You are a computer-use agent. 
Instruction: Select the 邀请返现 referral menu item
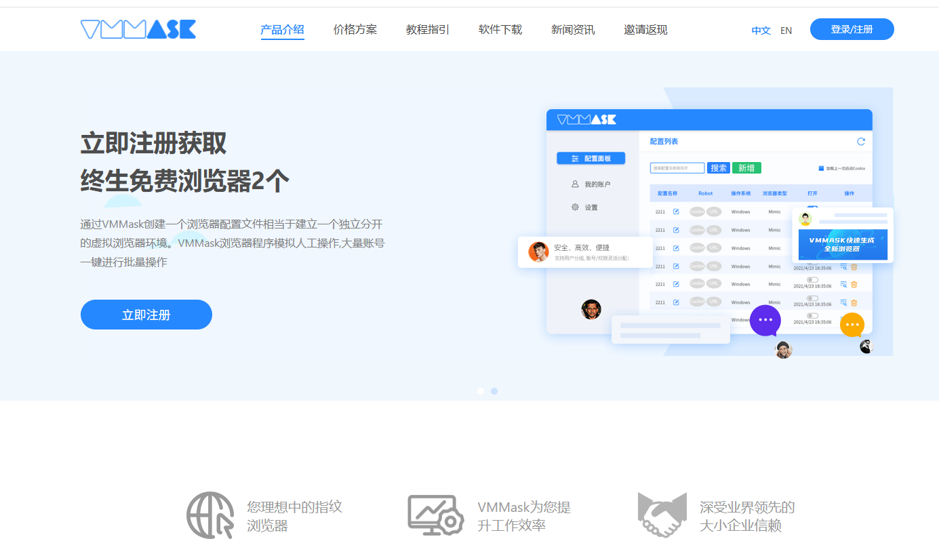click(645, 29)
